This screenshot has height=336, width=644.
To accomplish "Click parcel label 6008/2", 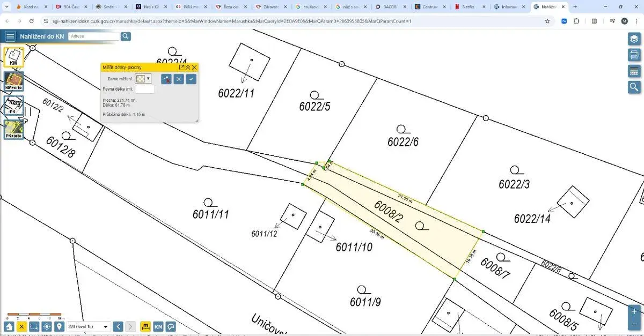I will pos(389,212).
